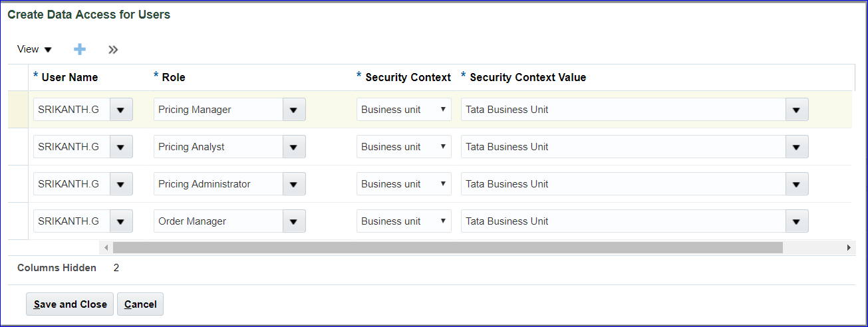Click the User Name field in Order Manager row
868x327 pixels.
[71, 221]
